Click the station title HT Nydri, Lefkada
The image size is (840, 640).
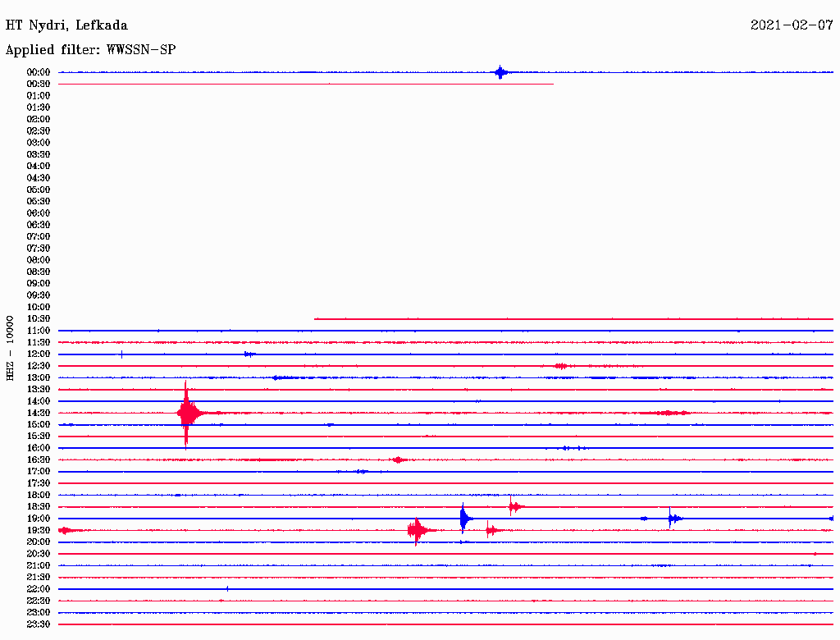66,25
